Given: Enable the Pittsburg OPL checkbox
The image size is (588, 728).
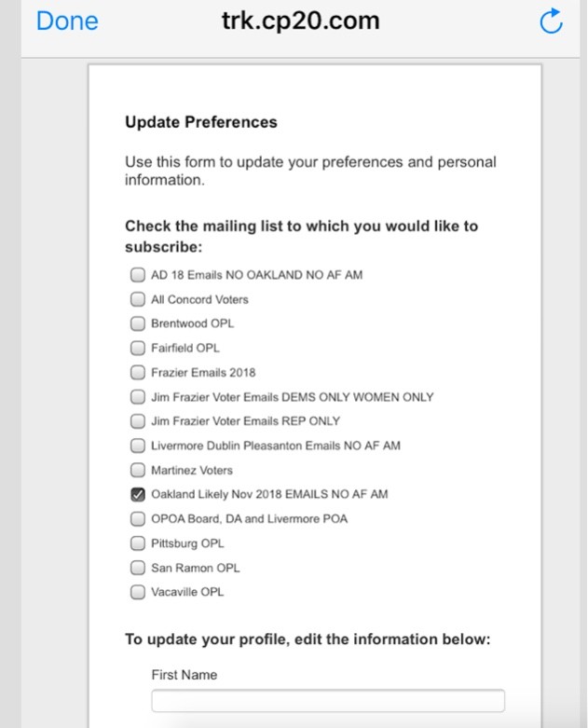Looking at the screenshot, I should (137, 543).
